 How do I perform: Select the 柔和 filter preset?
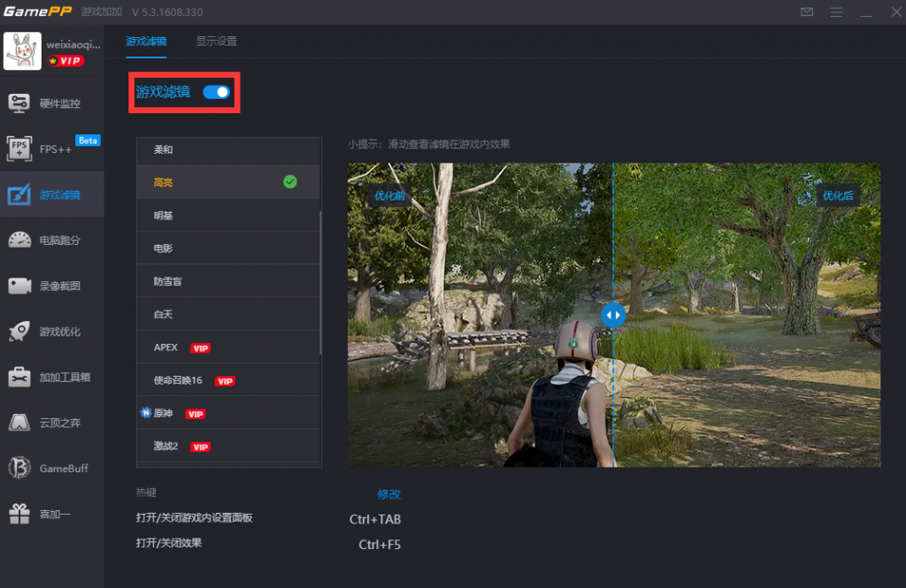(228, 149)
